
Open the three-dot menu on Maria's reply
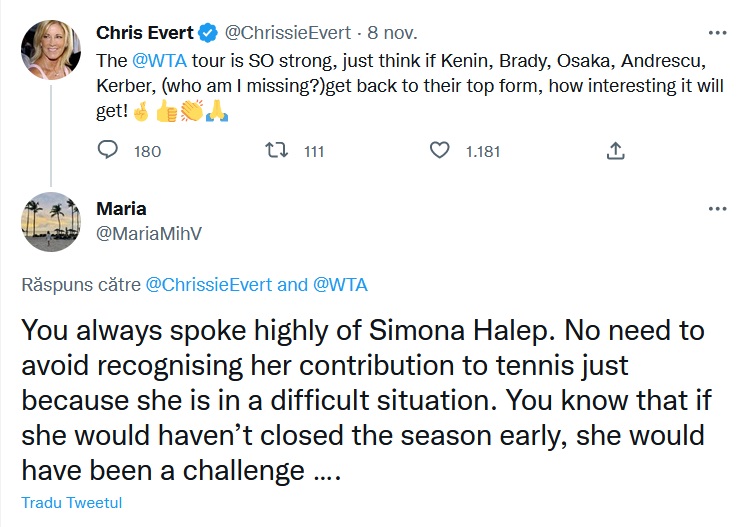[x=717, y=208]
